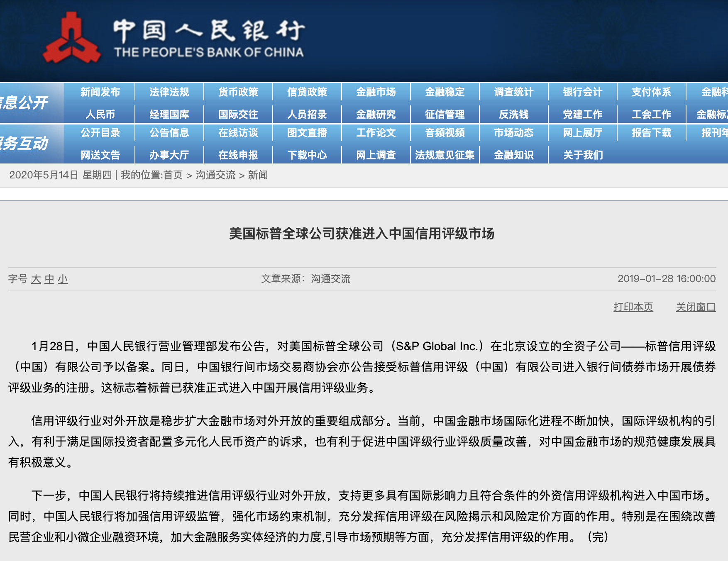Set font size to small (小)
The width and height of the screenshot is (728, 561).
[63, 279]
